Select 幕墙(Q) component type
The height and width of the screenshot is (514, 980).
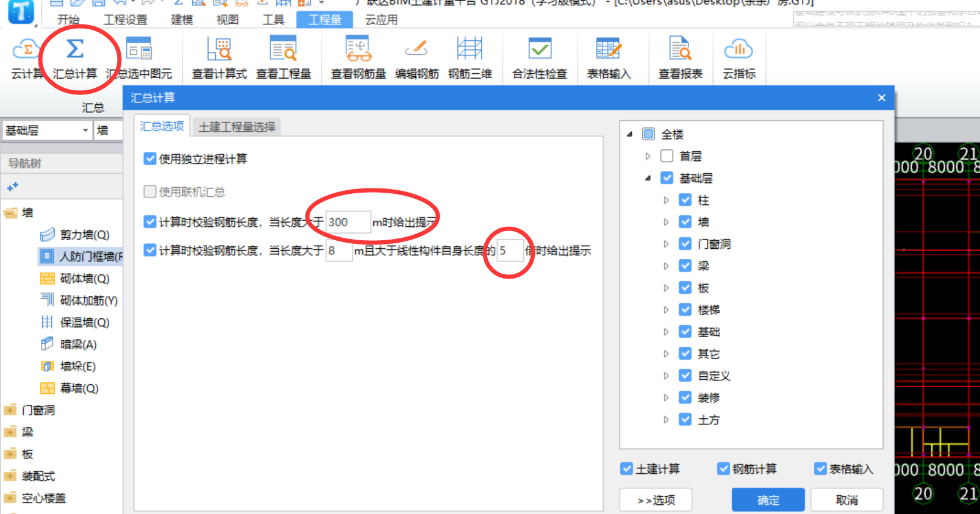[x=70, y=388]
